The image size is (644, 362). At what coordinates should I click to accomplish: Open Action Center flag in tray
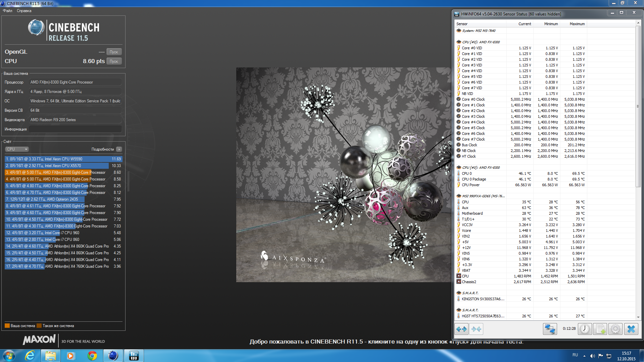coord(601,356)
